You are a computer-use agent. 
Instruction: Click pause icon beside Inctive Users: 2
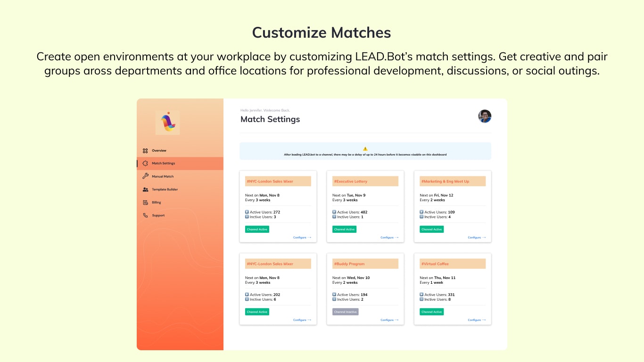tap(334, 299)
